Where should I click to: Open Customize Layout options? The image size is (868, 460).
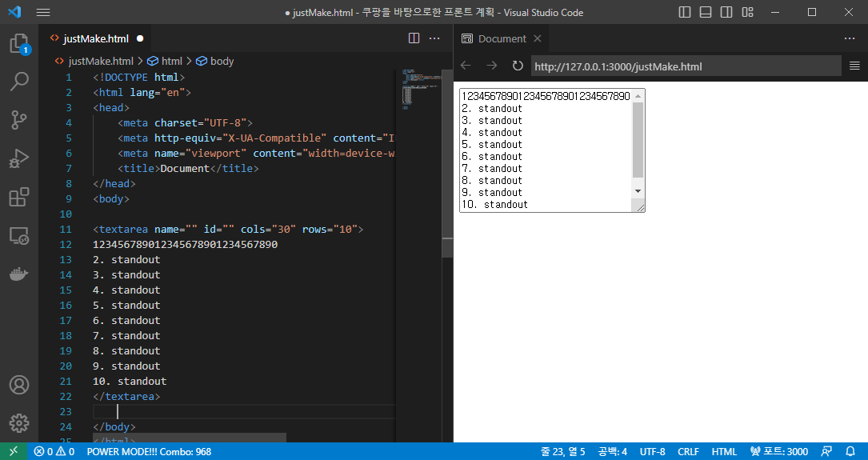(x=747, y=12)
